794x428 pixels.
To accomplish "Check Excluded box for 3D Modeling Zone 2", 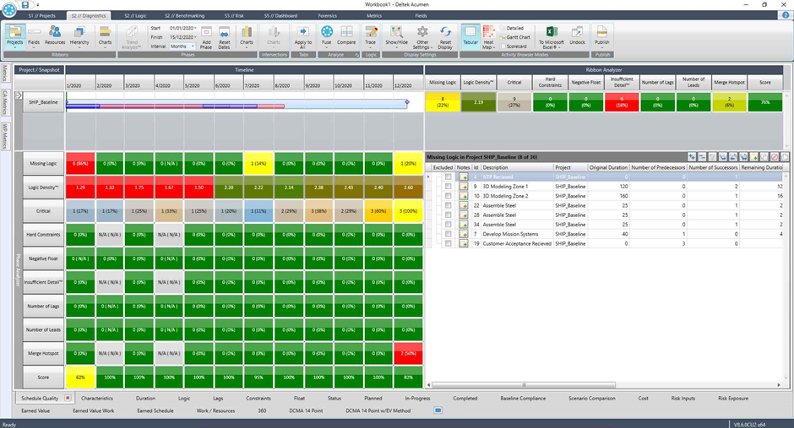I will pos(448,196).
